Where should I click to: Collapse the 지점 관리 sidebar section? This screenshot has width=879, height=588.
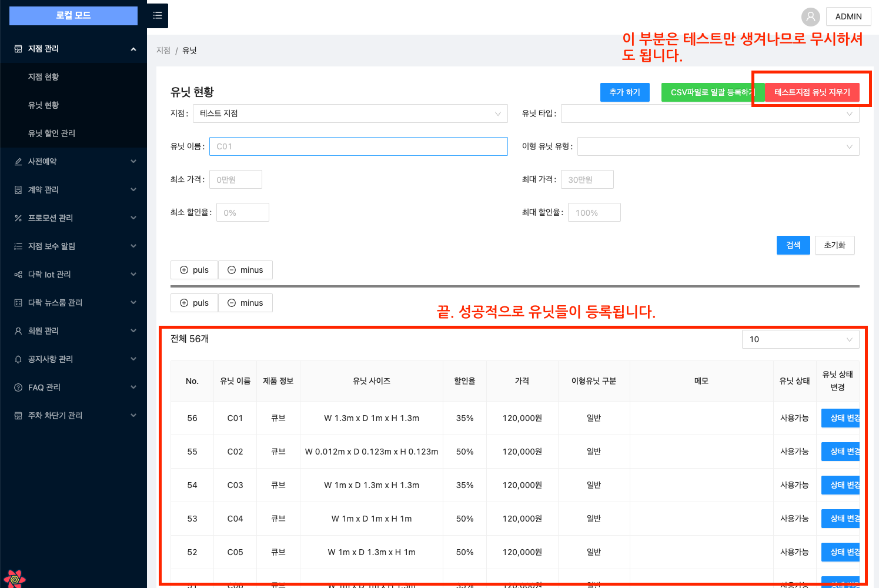click(x=133, y=49)
